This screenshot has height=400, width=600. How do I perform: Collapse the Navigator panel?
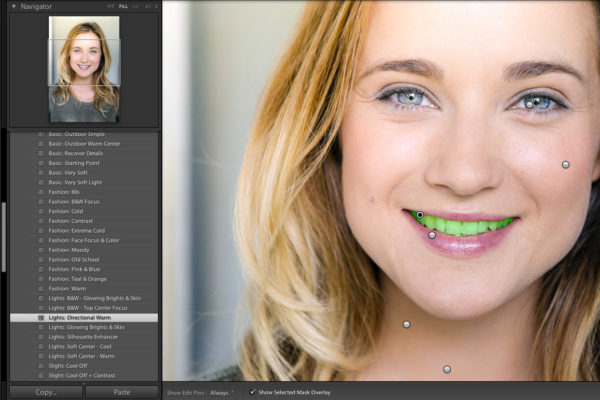pos(14,7)
